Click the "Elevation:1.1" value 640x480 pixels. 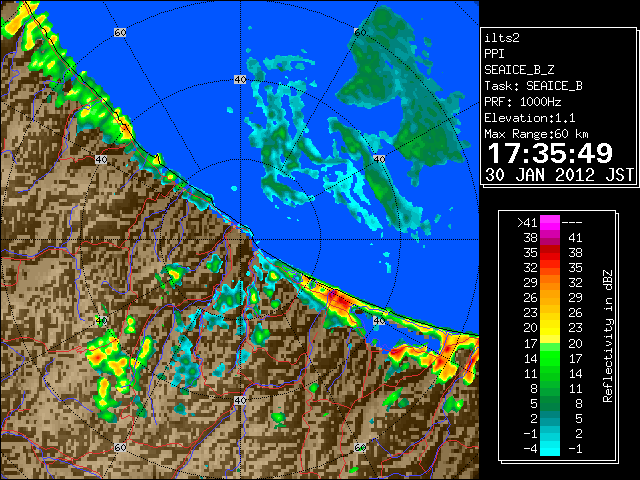530,118
